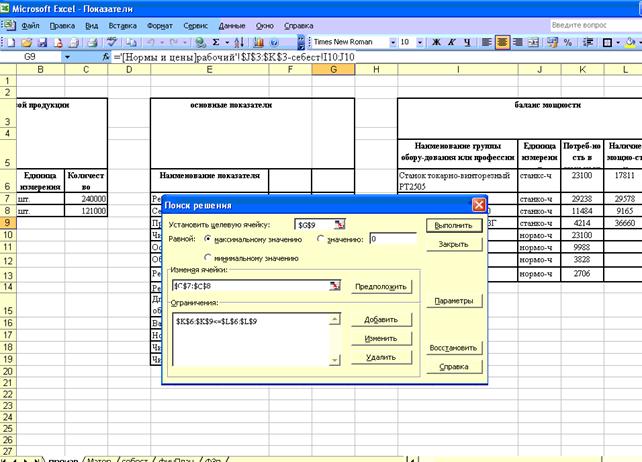Click the Increase Indent icon
The width and height of the screenshot is (642, 462).
click(x=588, y=42)
